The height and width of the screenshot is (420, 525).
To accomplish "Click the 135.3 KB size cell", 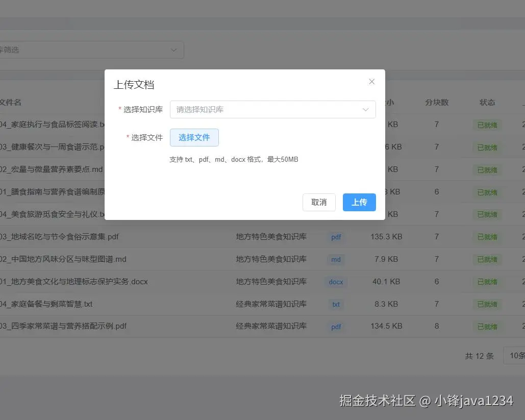I will (386, 237).
